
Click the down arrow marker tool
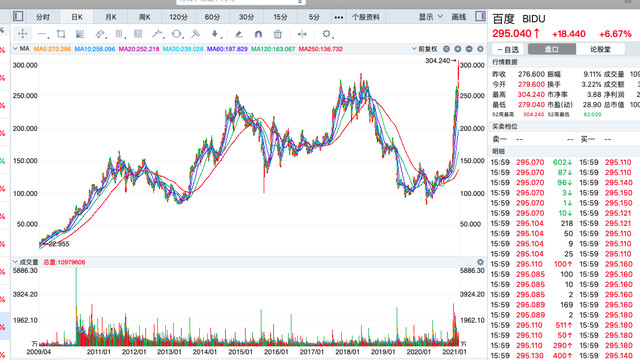pos(215,34)
